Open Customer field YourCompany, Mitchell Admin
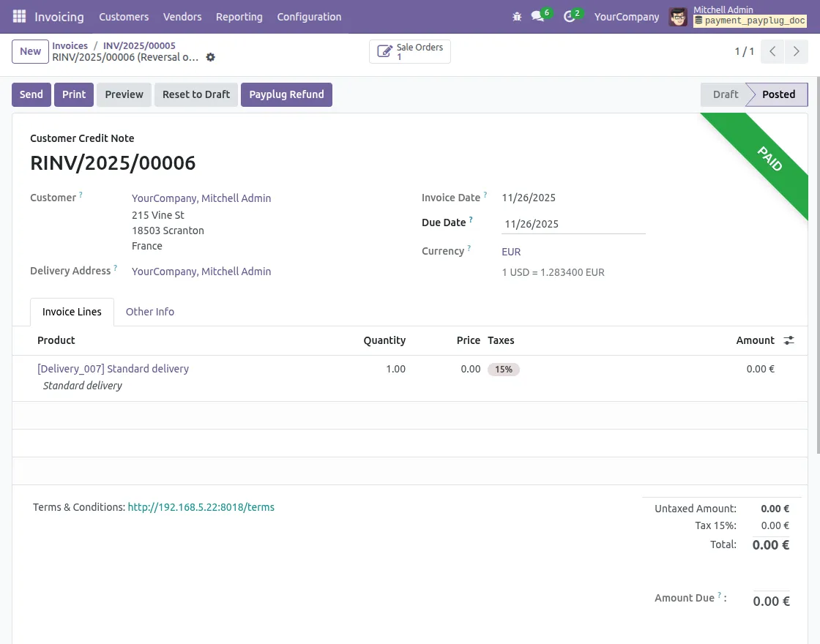 (201, 198)
